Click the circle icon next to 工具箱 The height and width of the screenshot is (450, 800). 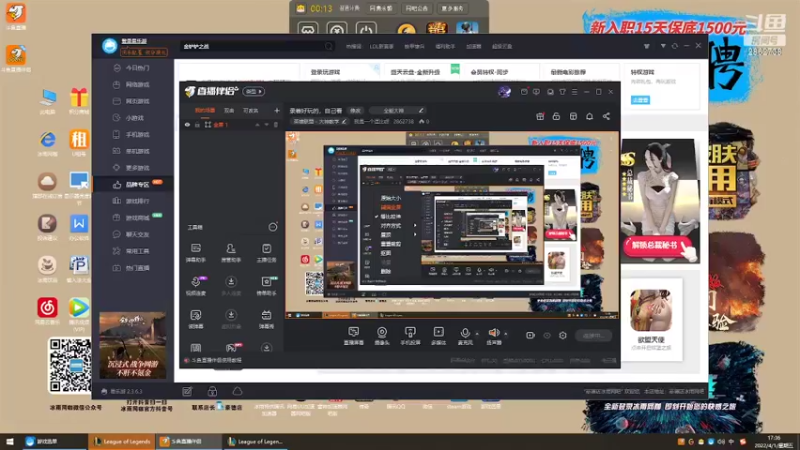273,227
